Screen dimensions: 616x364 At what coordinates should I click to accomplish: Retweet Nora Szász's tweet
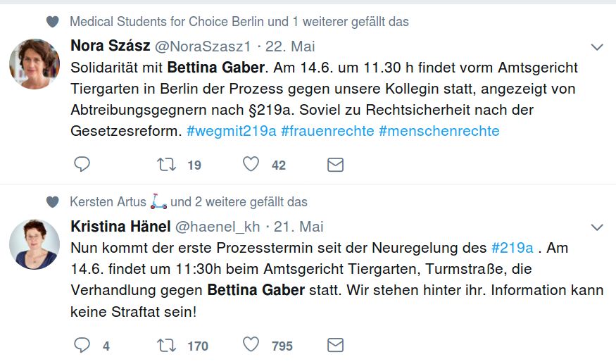tap(167, 164)
